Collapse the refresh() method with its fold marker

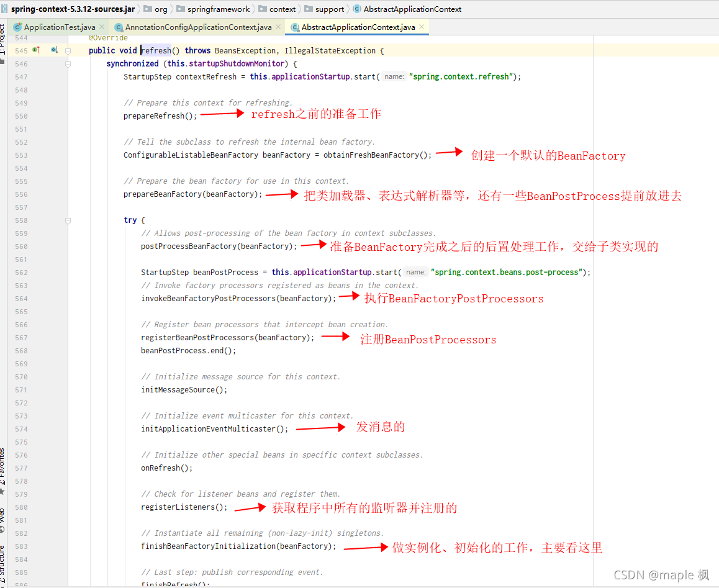(x=67, y=50)
